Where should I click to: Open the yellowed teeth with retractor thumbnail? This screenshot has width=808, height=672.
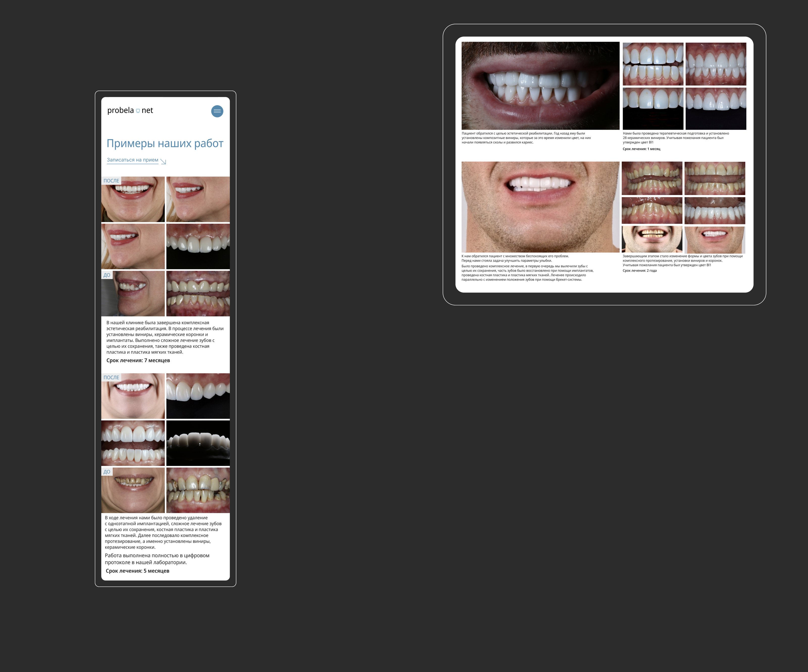point(198,294)
